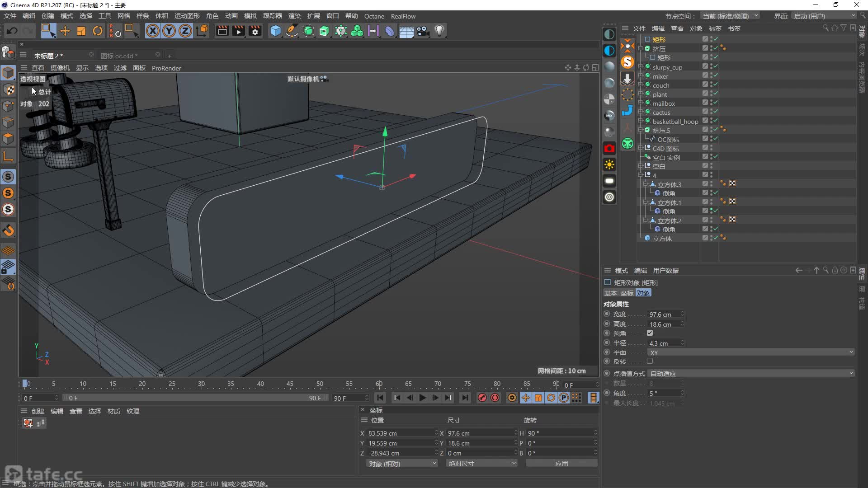The width and height of the screenshot is (868, 488).
Task: Click the green Octane sphere icon
Action: 627,144
